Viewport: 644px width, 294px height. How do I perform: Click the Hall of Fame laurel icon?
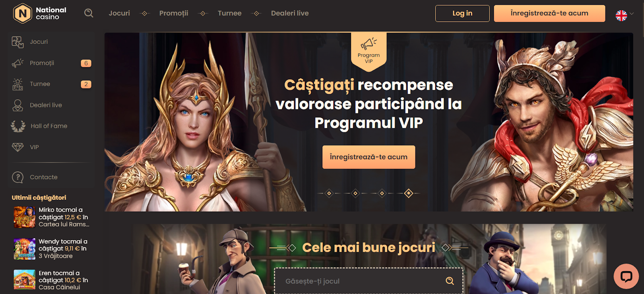[18, 126]
